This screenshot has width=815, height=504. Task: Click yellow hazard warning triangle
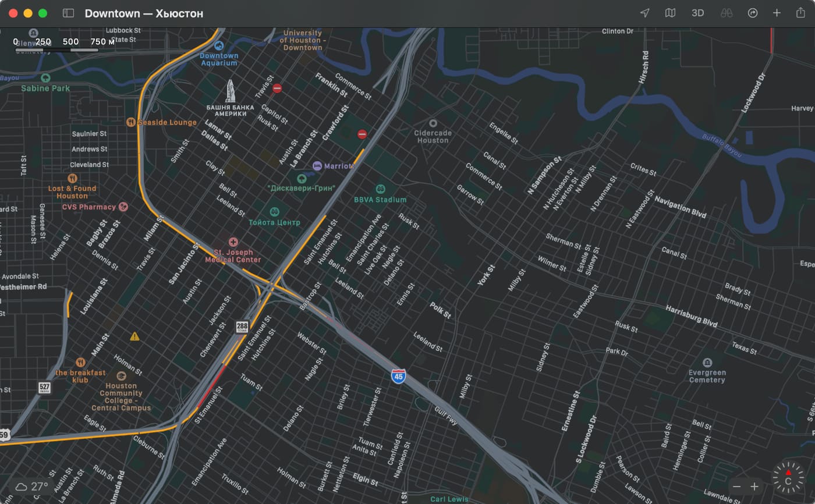134,336
